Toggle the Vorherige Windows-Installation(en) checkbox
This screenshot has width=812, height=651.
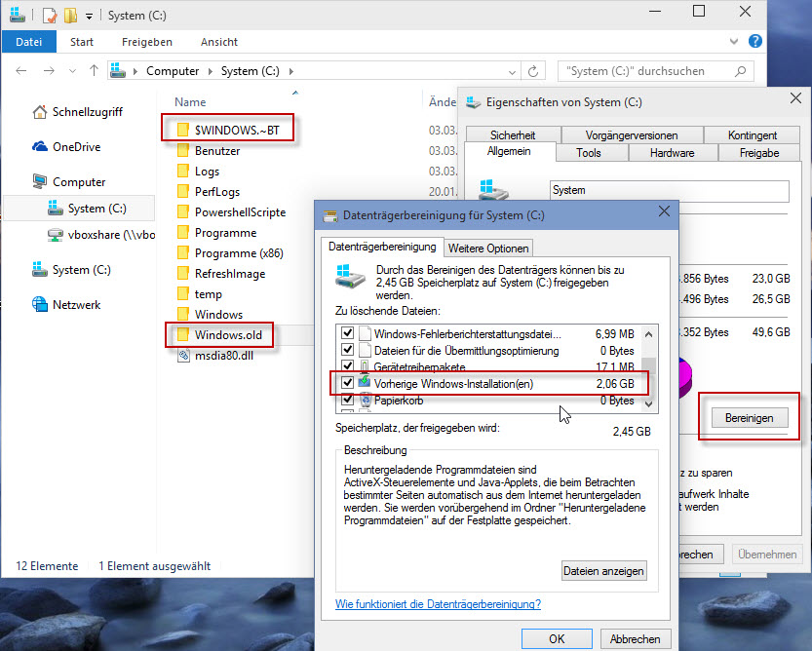[347, 383]
